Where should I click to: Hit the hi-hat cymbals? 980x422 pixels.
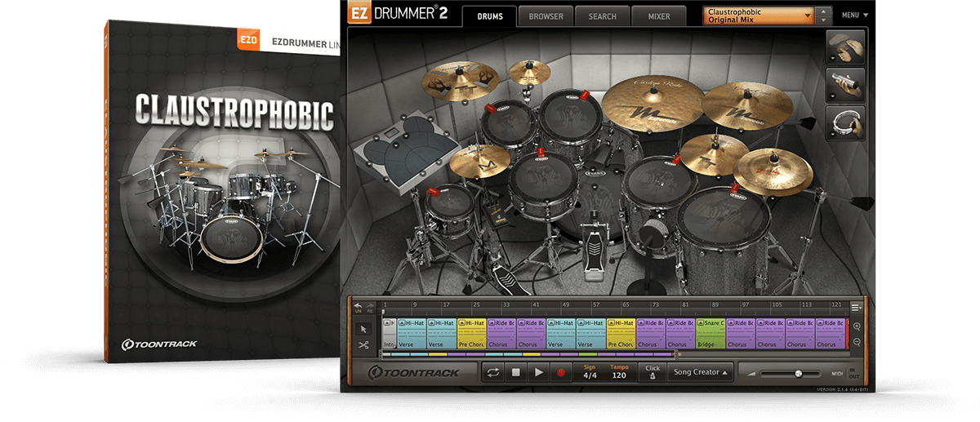click(x=480, y=162)
